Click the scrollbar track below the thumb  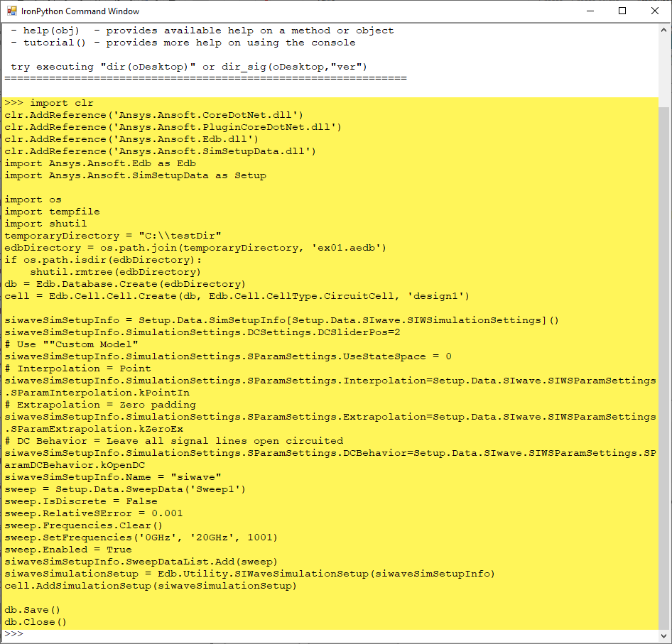pos(666,355)
